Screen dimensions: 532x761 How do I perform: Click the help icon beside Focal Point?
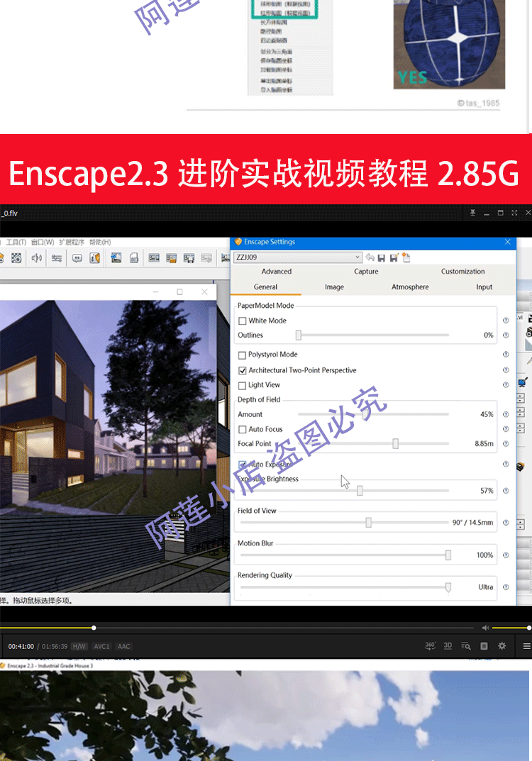tap(506, 443)
